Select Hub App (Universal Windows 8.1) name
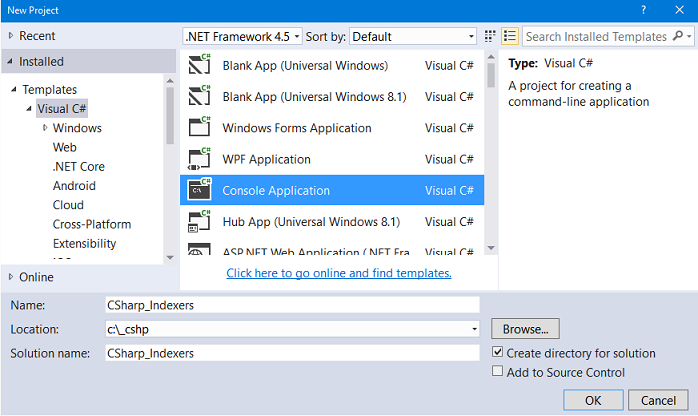This screenshot has width=698, height=416. (311, 222)
